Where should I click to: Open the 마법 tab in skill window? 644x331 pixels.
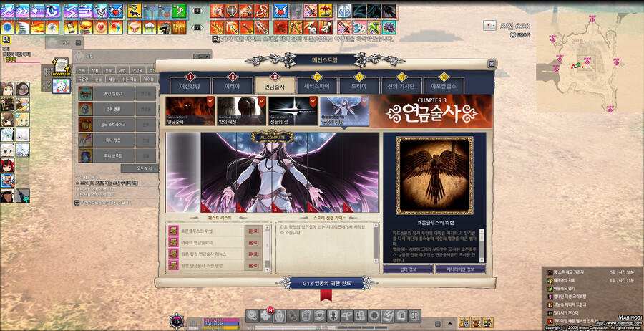coord(122,70)
